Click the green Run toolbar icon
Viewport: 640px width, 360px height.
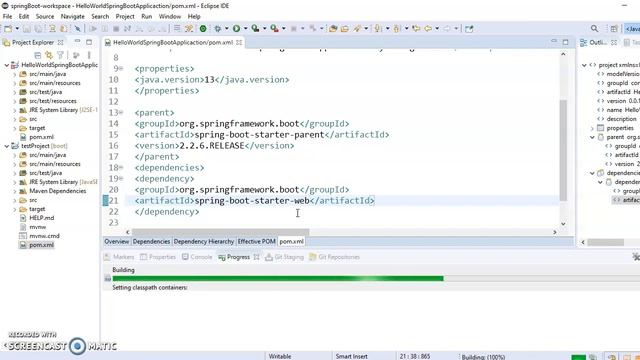click(x=236, y=29)
